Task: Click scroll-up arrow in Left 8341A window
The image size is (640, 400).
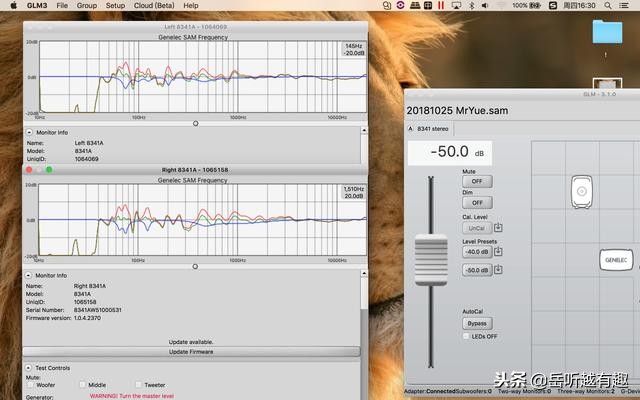Action: [364, 130]
